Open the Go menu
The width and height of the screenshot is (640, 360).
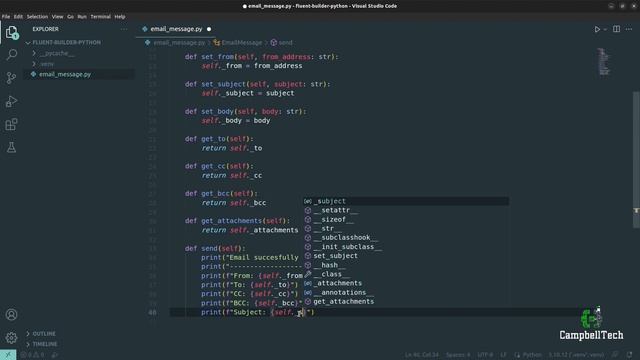(70, 17)
